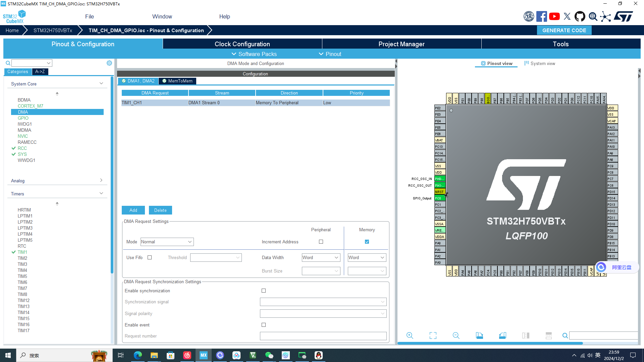644x362 pixels.
Task: Go to Home breadcrumb
Action: pos(12,30)
